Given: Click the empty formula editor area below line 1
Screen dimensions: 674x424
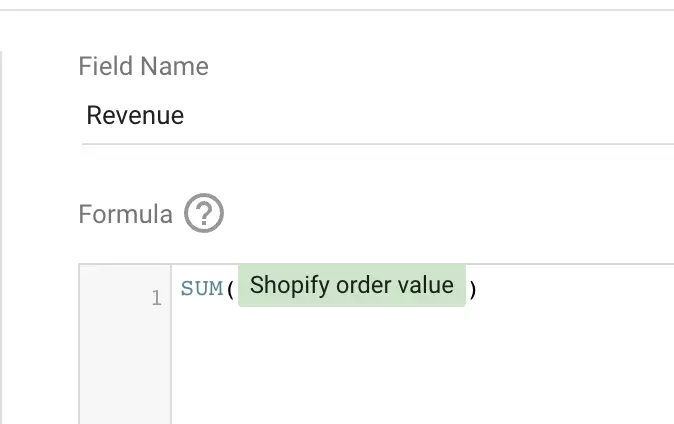Looking at the screenshot, I should click(423, 368).
